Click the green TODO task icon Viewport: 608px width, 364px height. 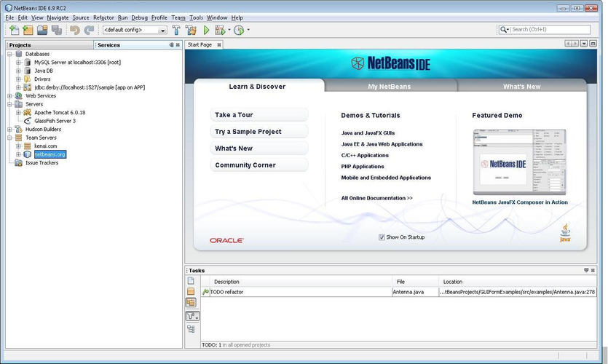pyautogui.click(x=205, y=292)
